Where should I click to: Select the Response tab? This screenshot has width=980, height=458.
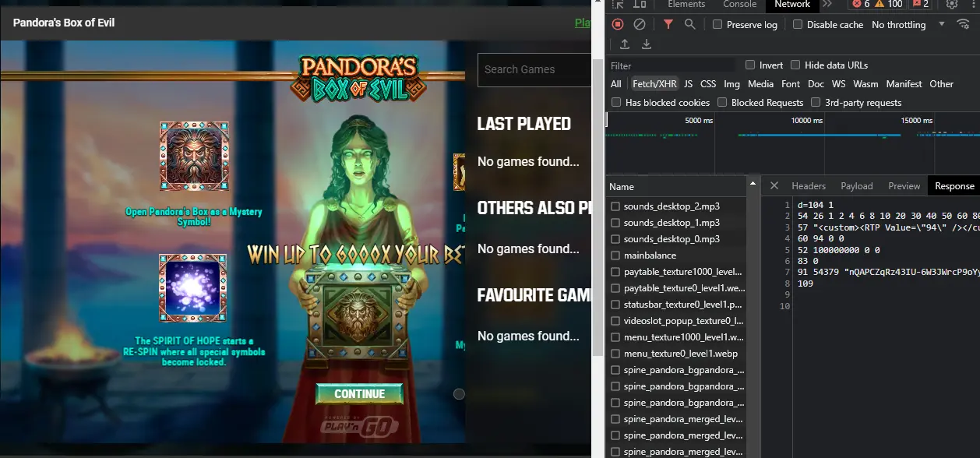[x=954, y=185]
